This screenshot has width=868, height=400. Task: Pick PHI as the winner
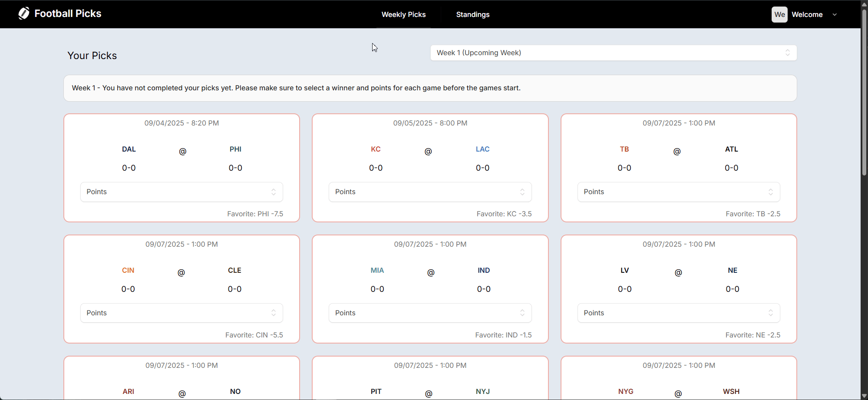(235, 149)
